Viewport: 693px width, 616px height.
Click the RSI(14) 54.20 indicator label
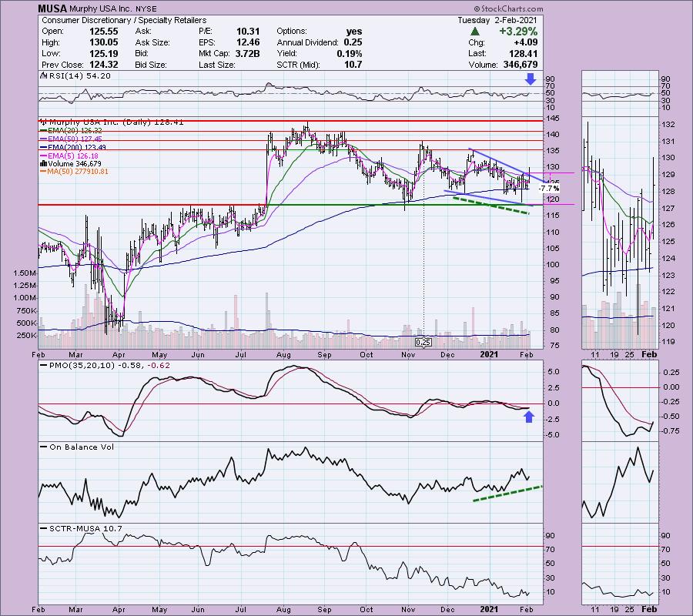75,76
